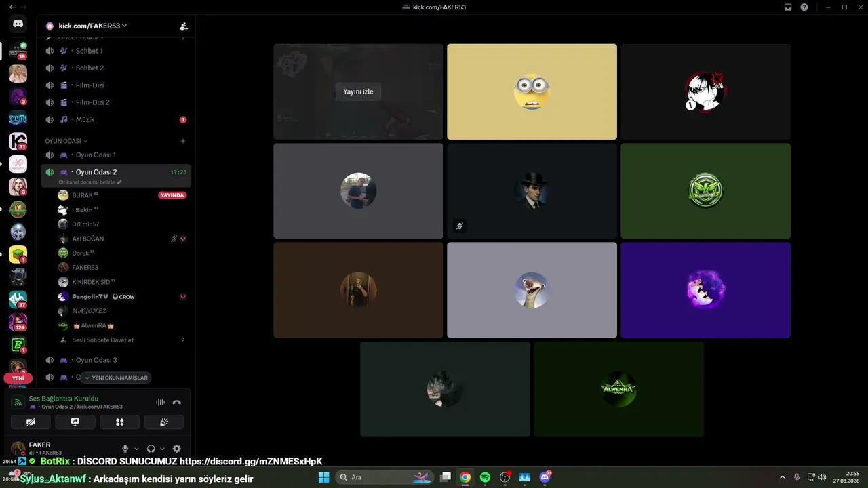Deafen your headphones
The width and height of the screenshot is (868, 488).
[x=151, y=449]
